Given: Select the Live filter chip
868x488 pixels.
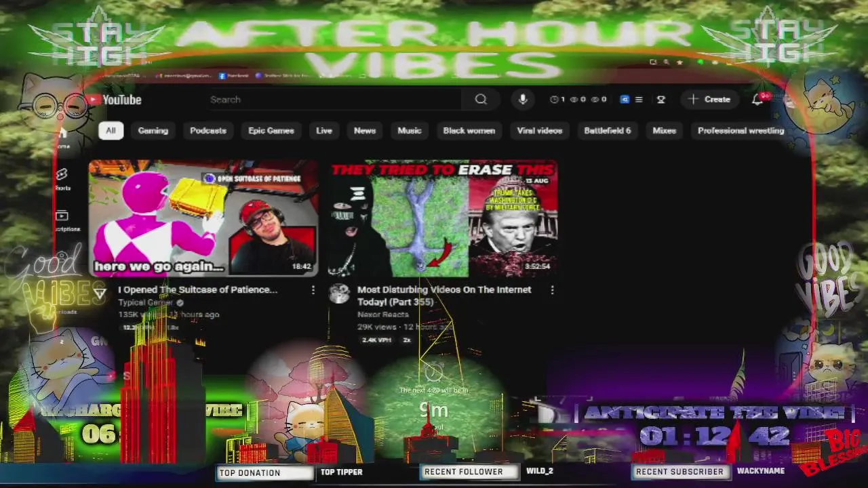Looking at the screenshot, I should (324, 131).
